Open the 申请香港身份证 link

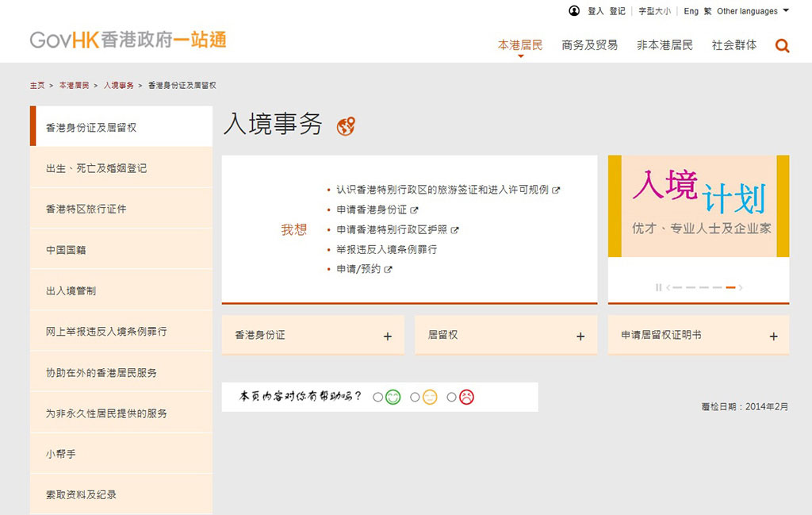tap(371, 210)
